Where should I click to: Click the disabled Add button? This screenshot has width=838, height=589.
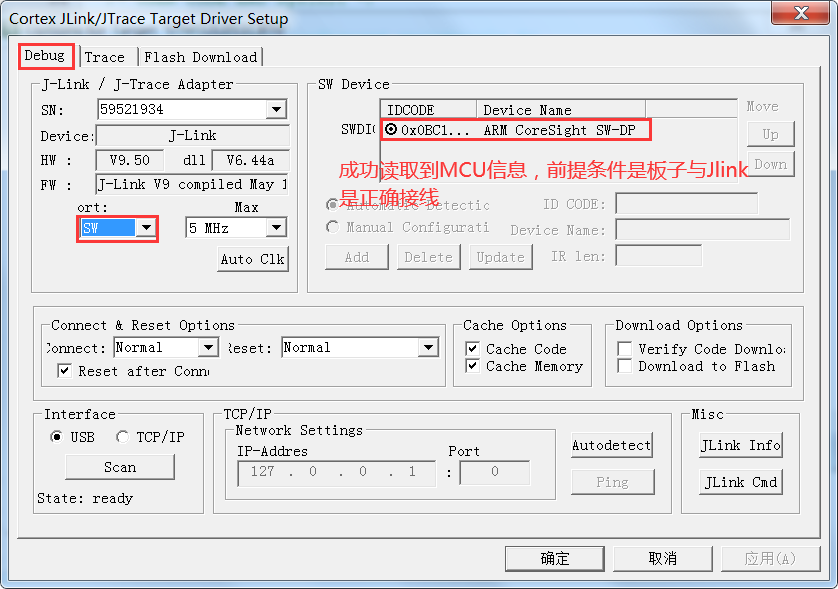(x=356, y=257)
